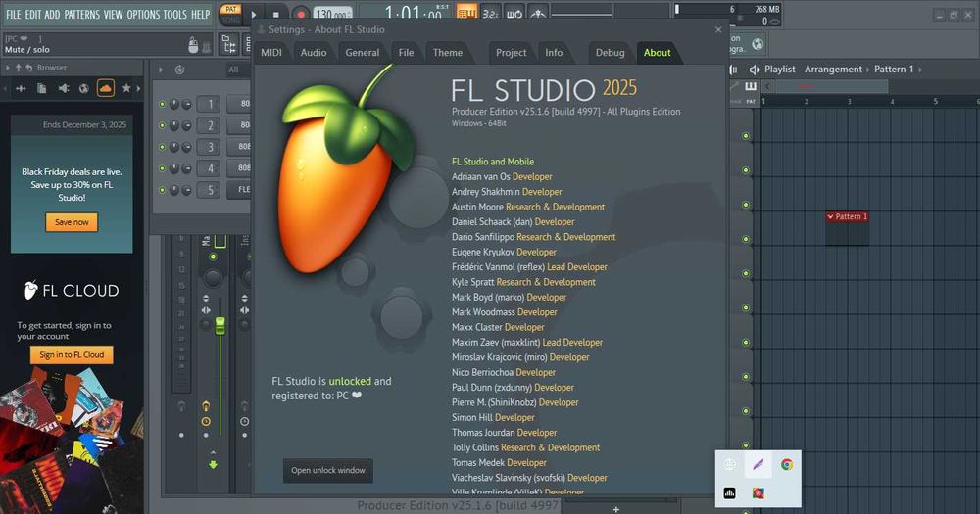The image size is (980, 514).
Task: Open the favorites star tab in the browser
Action: [126, 89]
